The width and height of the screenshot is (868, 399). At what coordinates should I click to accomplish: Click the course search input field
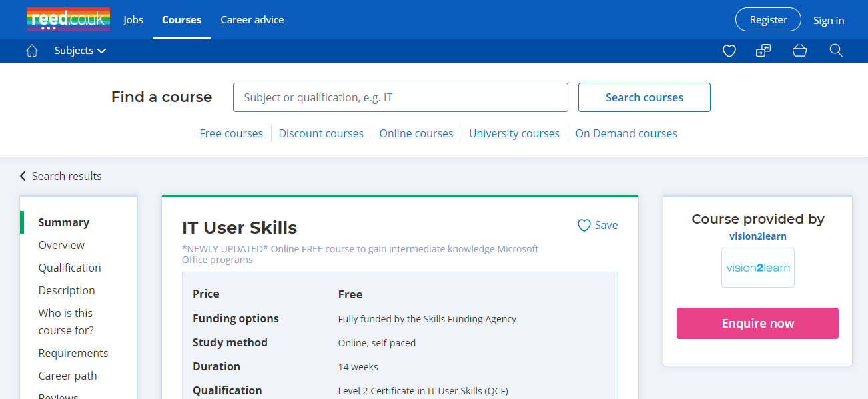(400, 97)
